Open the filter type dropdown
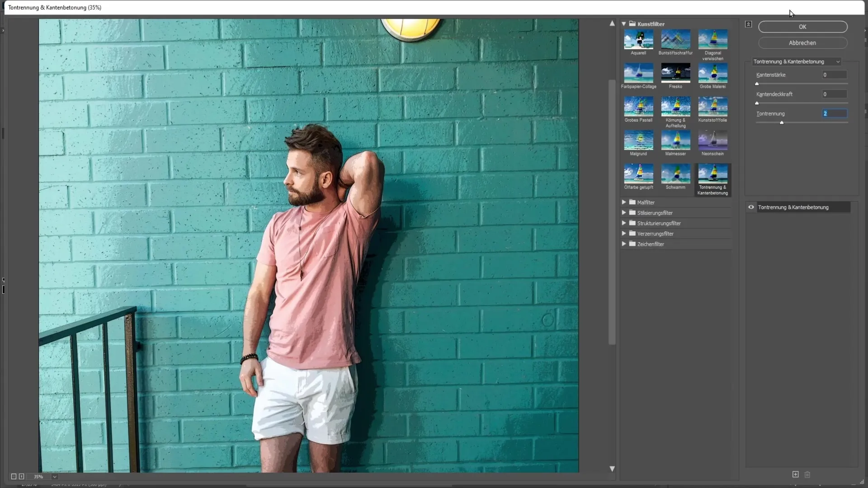The image size is (868, 488). (x=797, y=61)
